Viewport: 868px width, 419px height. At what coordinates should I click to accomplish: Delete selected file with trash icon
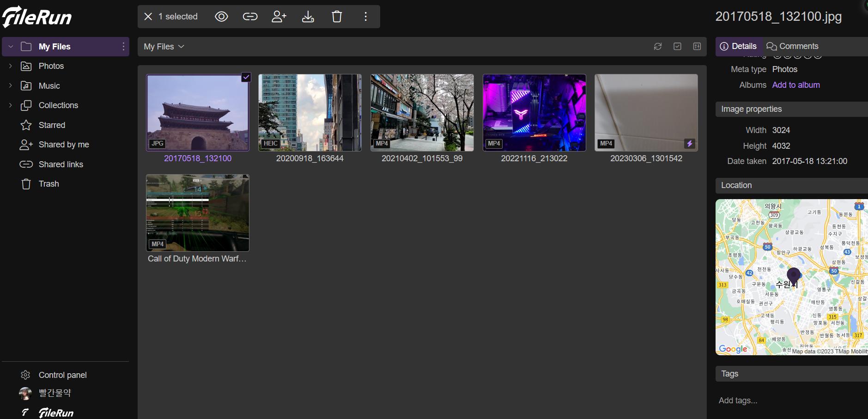point(337,17)
